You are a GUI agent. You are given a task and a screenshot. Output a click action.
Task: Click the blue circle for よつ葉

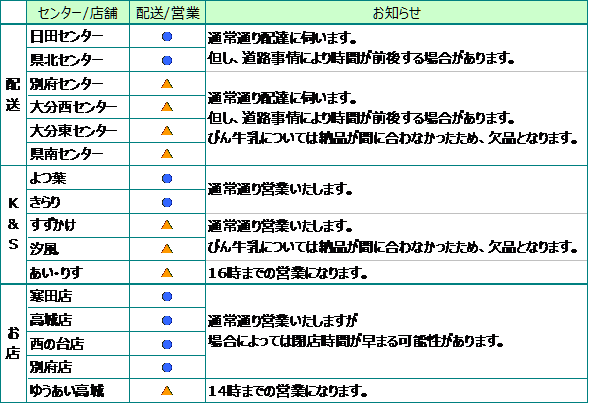pyautogui.click(x=167, y=178)
